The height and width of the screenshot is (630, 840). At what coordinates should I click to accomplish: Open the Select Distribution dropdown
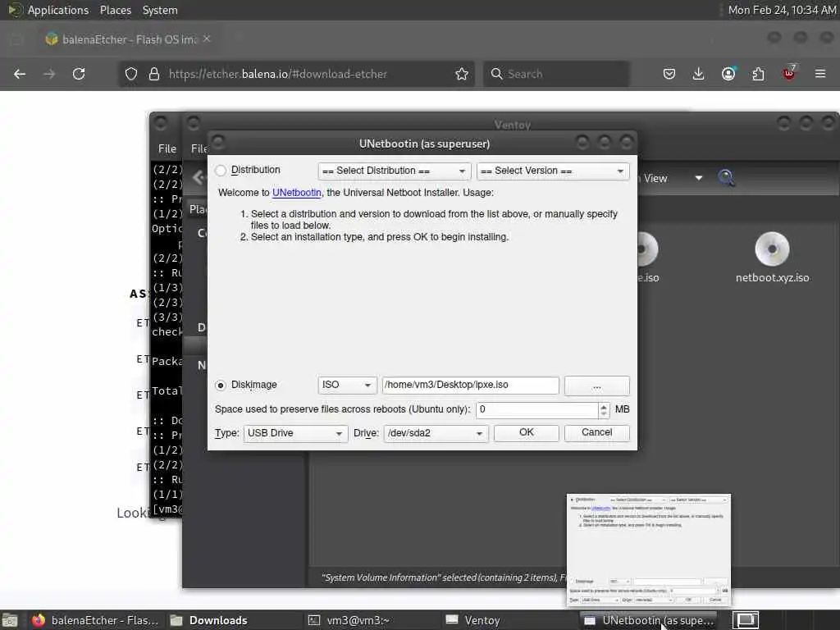pyautogui.click(x=395, y=171)
